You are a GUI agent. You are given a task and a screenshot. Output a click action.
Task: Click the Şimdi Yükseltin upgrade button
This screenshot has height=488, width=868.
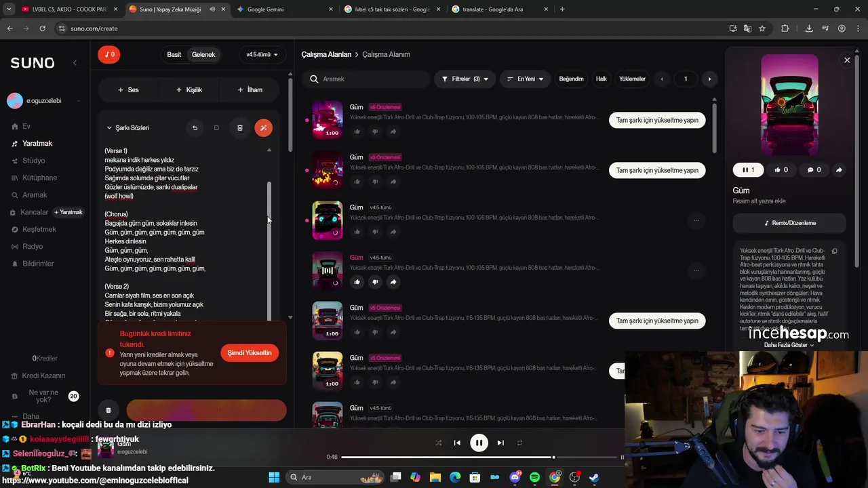click(x=250, y=353)
